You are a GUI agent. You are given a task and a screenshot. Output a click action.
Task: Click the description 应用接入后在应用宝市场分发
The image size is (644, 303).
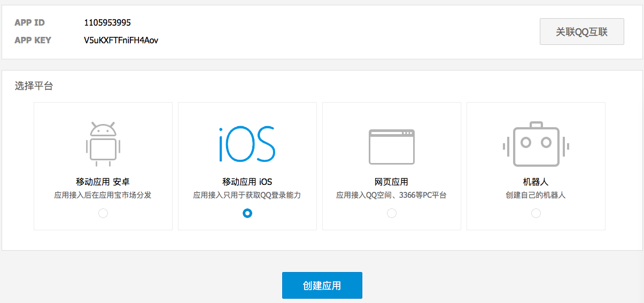click(x=103, y=196)
